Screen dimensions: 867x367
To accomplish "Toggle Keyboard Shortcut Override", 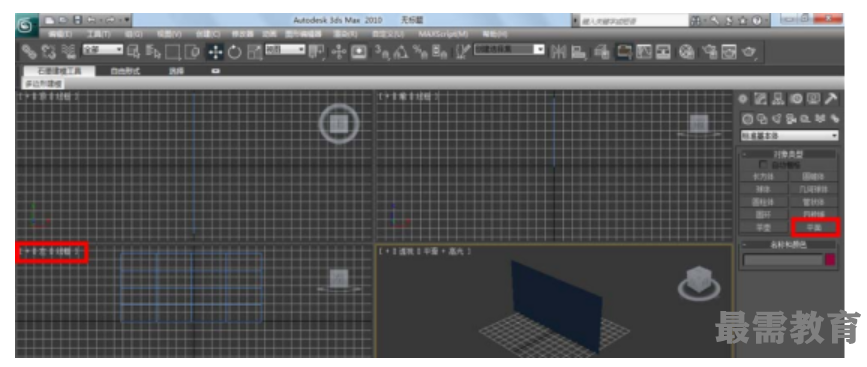I will (x=359, y=52).
